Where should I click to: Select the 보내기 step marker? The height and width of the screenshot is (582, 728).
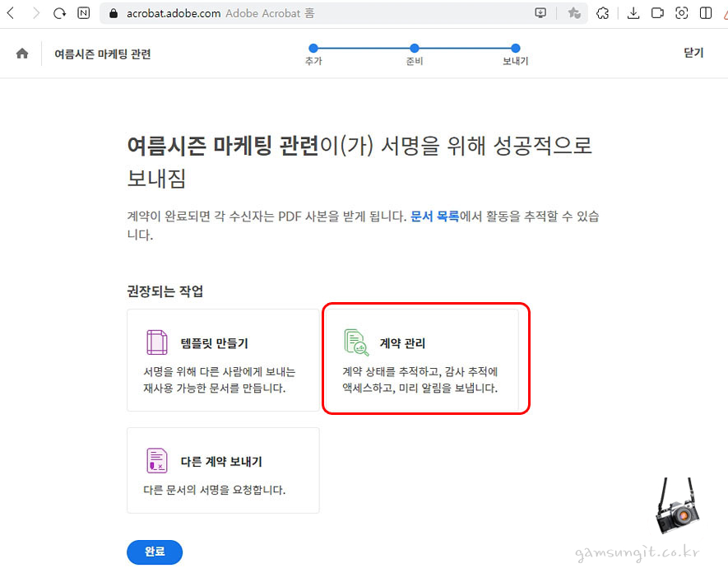tap(515, 48)
